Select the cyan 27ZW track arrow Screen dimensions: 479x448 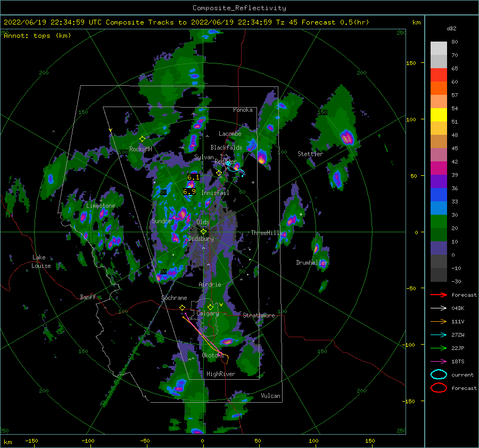click(439, 335)
